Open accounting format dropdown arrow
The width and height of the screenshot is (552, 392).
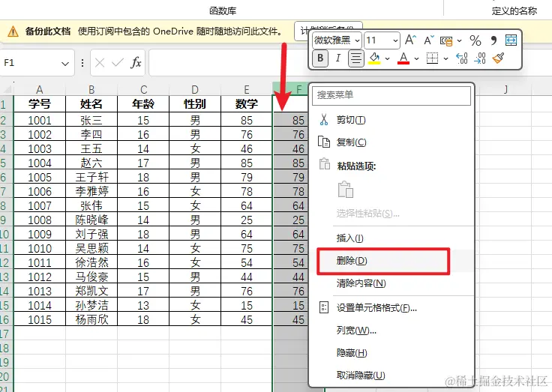(x=460, y=41)
